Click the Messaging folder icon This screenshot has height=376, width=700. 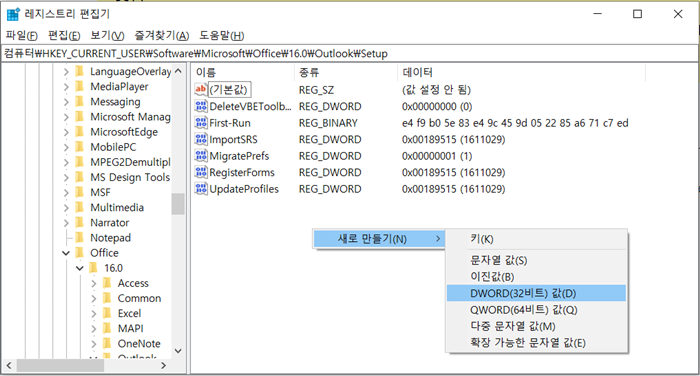tap(80, 101)
